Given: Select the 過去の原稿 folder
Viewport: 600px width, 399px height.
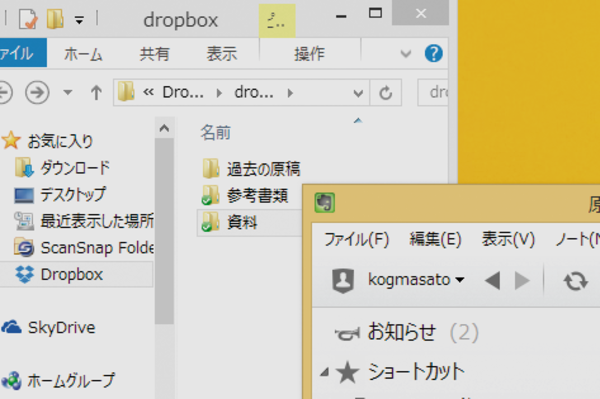Looking at the screenshot, I should 264,169.
